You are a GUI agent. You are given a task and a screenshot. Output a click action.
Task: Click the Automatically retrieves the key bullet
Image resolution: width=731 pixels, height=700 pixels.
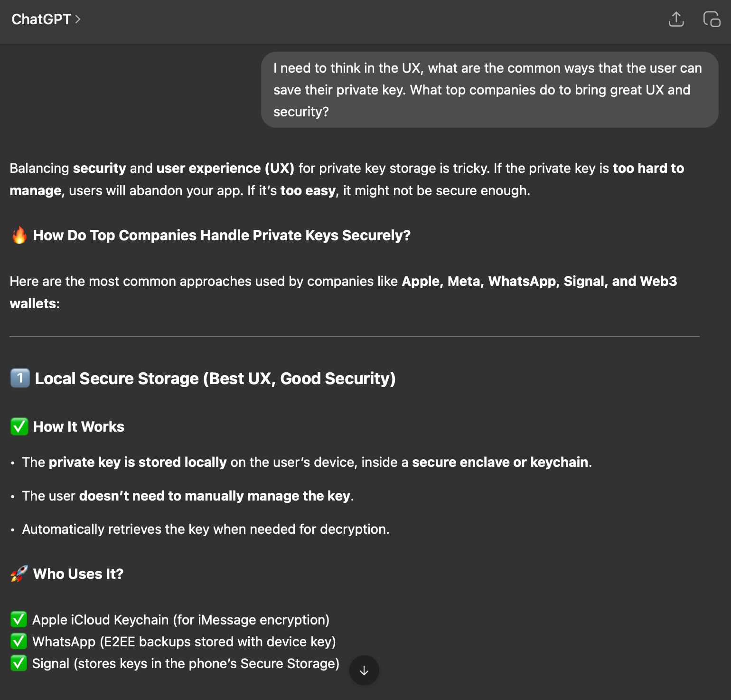coord(206,529)
